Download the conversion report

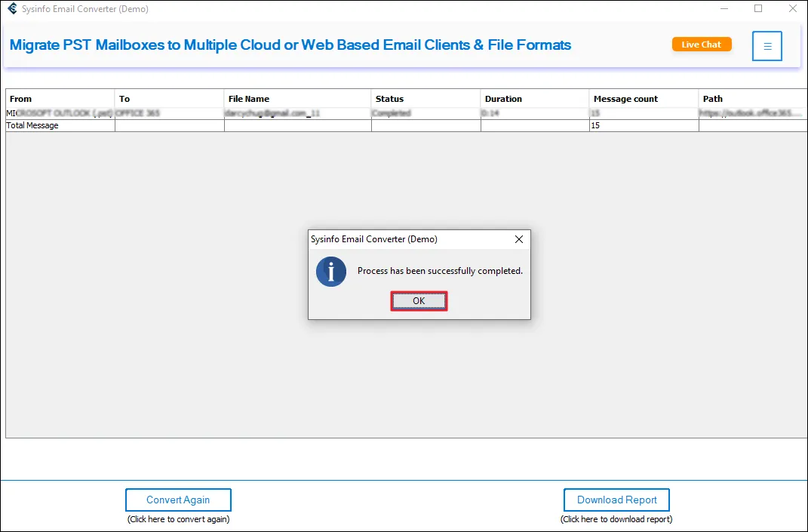[616, 500]
